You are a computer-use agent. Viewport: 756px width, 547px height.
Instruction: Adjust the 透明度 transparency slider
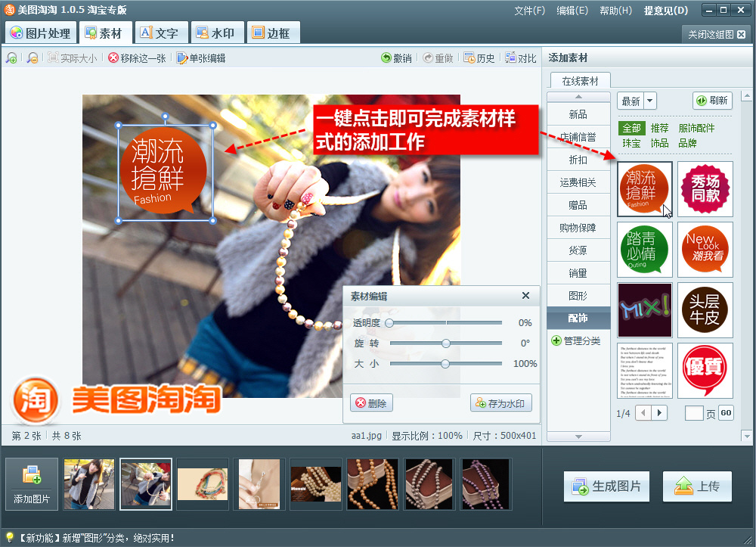[x=445, y=323]
